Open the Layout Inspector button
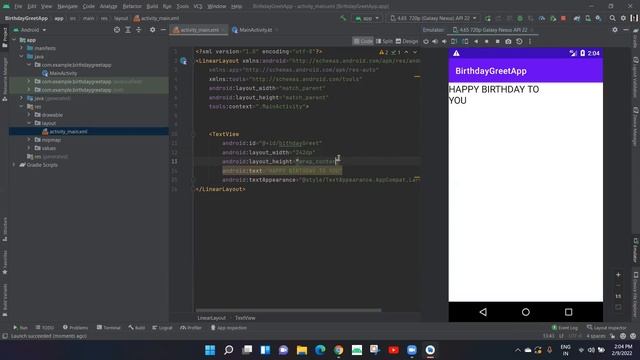 click(606, 328)
